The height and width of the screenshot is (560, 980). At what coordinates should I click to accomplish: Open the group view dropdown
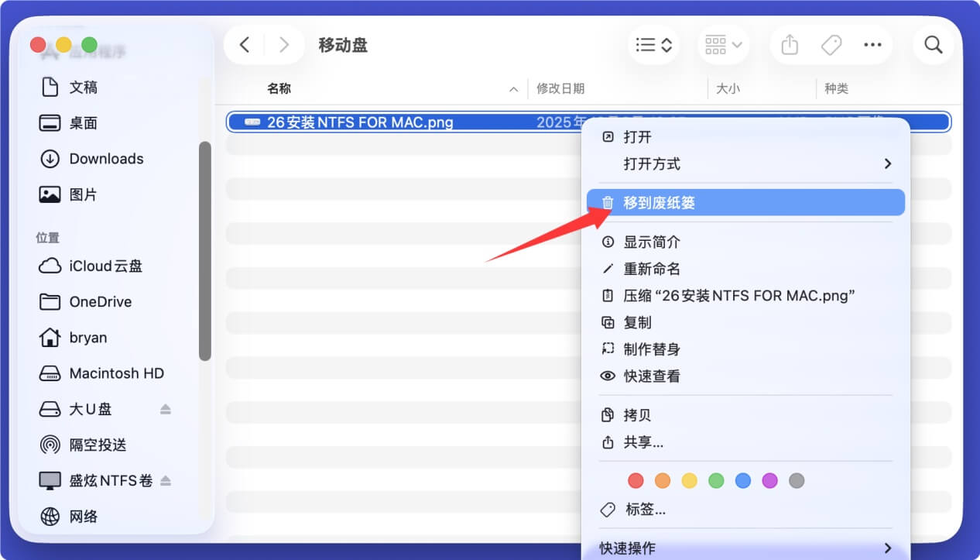pos(723,45)
